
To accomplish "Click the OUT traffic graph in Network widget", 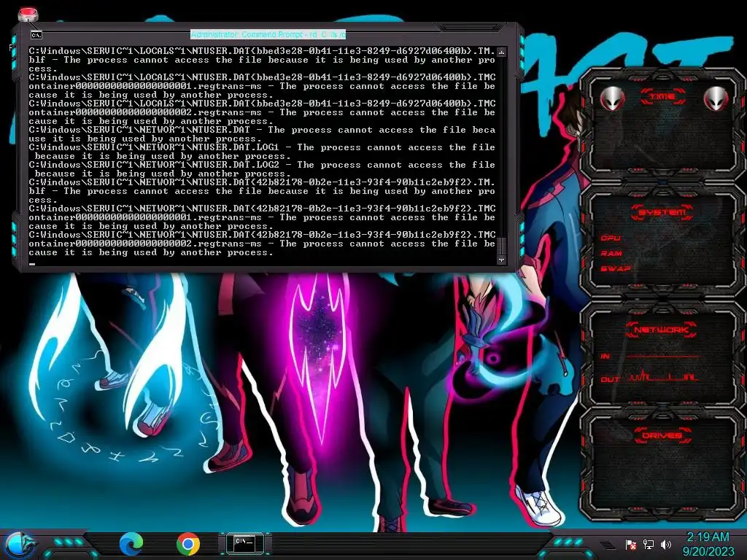I will point(662,376).
